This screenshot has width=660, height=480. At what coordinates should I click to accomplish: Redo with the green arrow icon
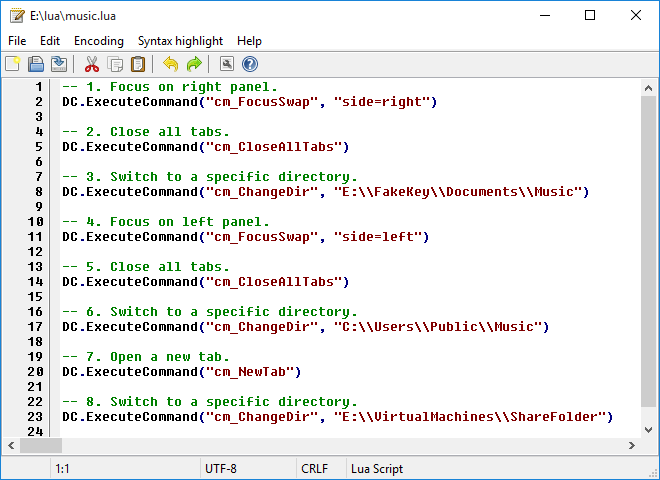pyautogui.click(x=193, y=64)
